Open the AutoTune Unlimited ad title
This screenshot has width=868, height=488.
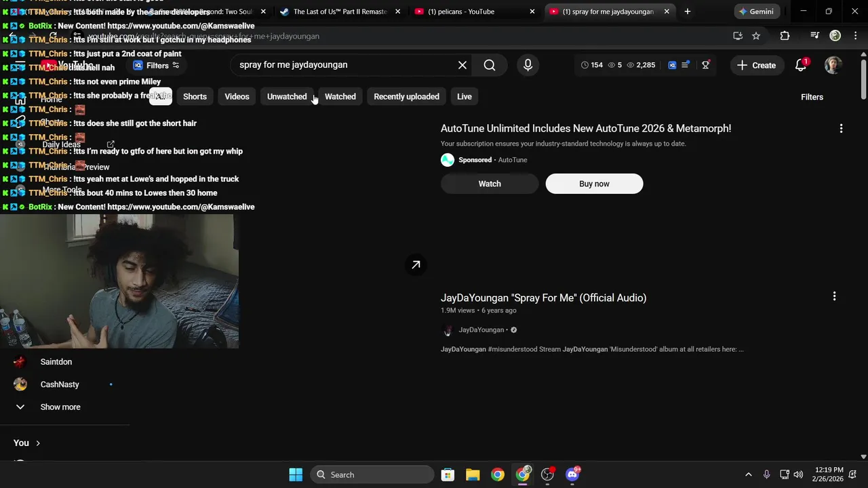coord(586,128)
